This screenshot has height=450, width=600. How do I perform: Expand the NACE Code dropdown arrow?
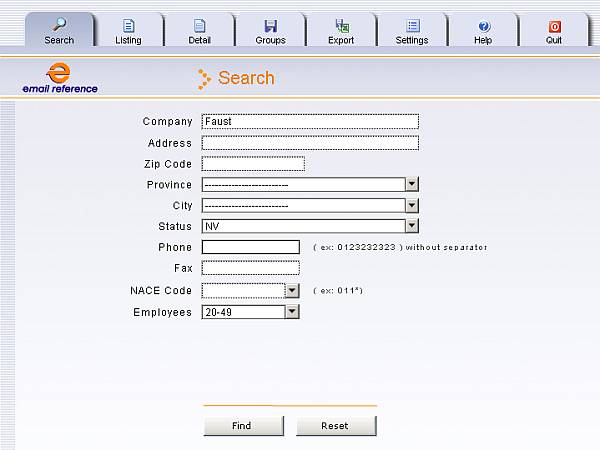point(292,291)
